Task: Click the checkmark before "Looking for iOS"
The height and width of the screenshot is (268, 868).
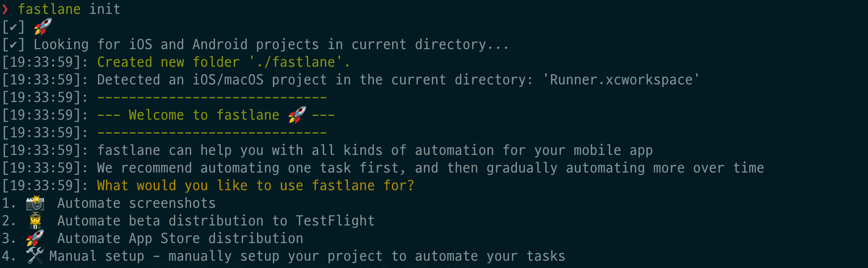Action: pos(13,45)
